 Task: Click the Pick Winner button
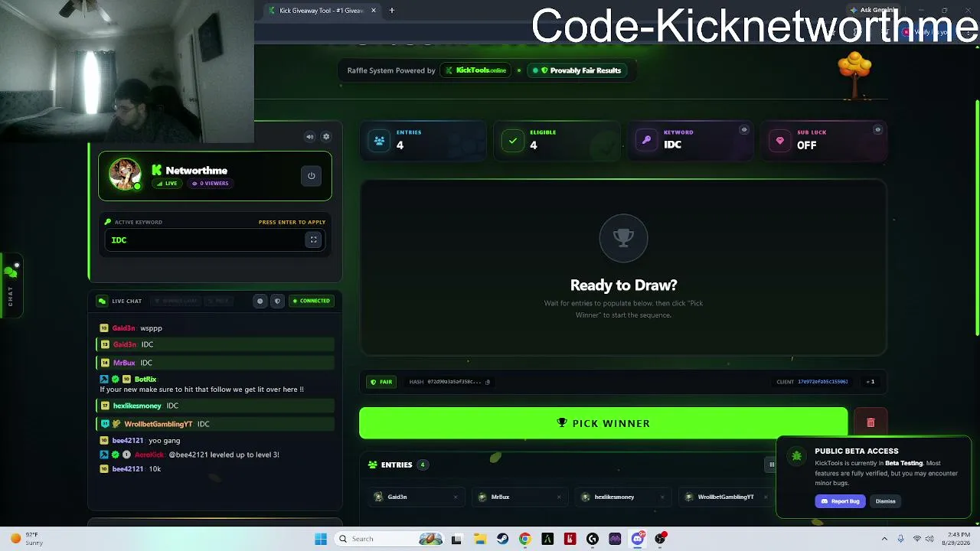tap(603, 423)
